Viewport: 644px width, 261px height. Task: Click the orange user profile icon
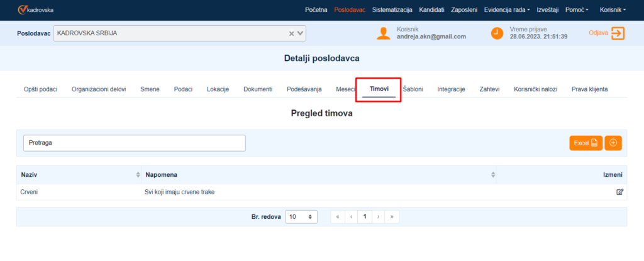(x=383, y=33)
